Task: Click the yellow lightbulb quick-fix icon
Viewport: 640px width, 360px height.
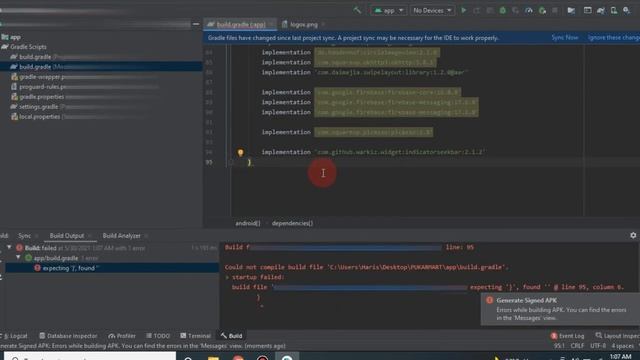Action: tap(240, 153)
